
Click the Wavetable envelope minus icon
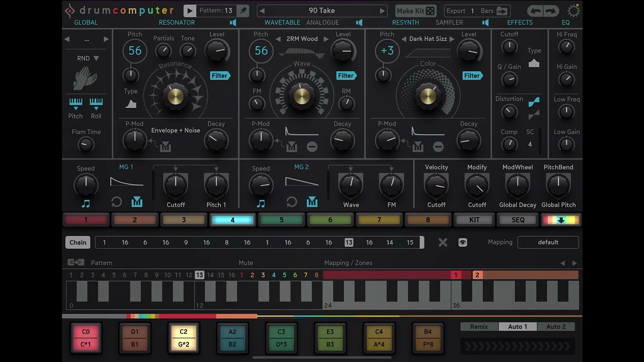312,147
